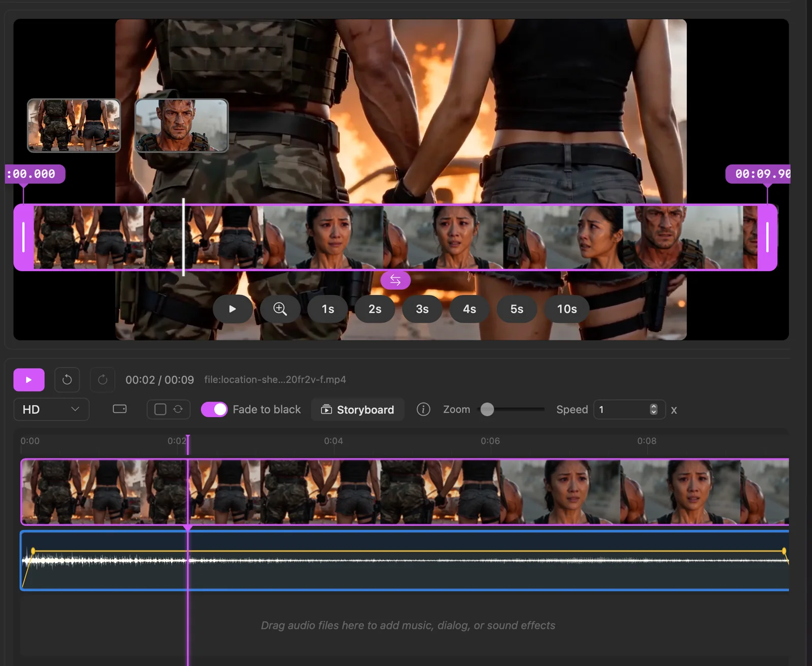This screenshot has height=666, width=812.
Task: Select the man's face close-up thumbnail
Action: point(182,125)
